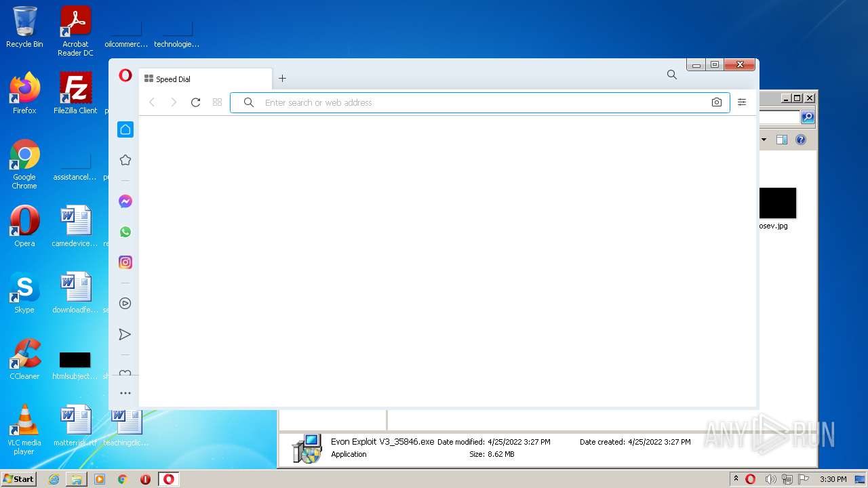Open Recycle Bin on the desktop
This screenshot has width=868, height=488.
coord(24,27)
